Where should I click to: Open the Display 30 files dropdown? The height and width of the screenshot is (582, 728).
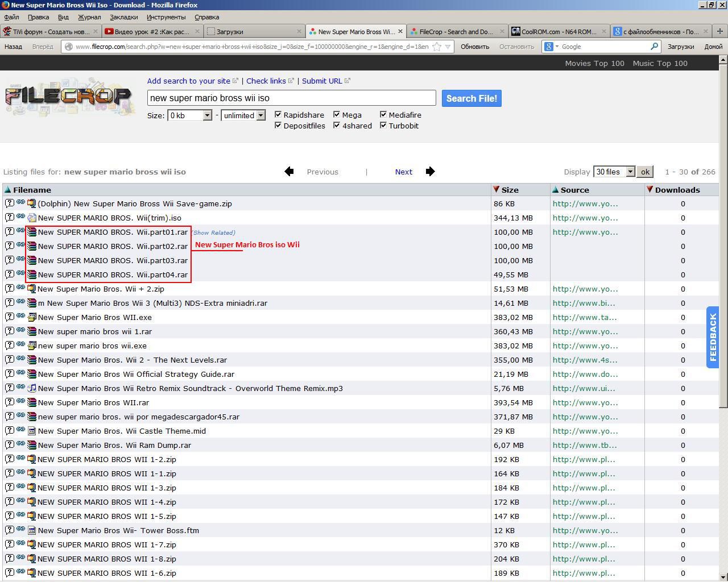pos(614,172)
